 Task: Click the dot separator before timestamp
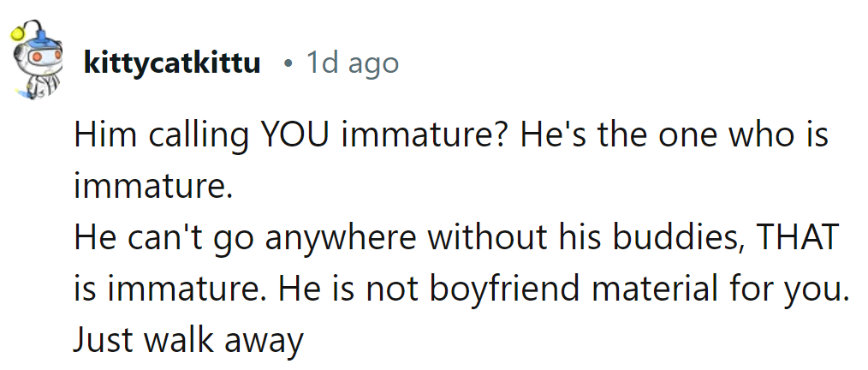[290, 63]
